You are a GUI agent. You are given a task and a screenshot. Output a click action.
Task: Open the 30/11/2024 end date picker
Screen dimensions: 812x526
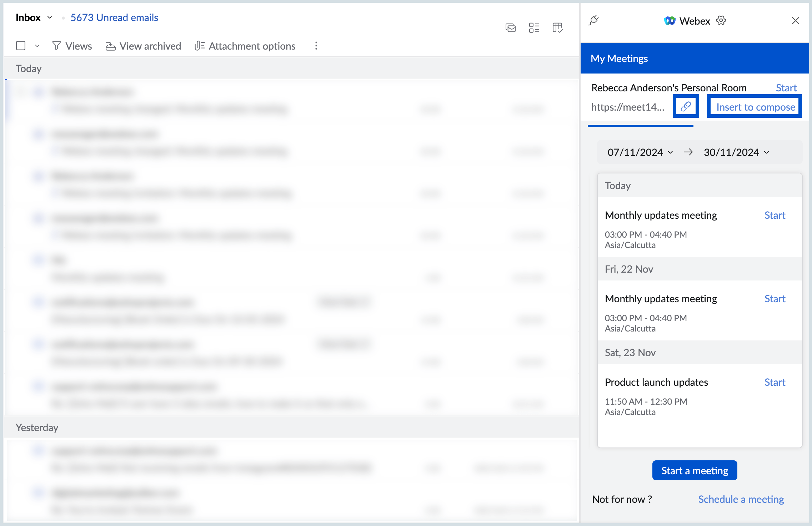(736, 152)
